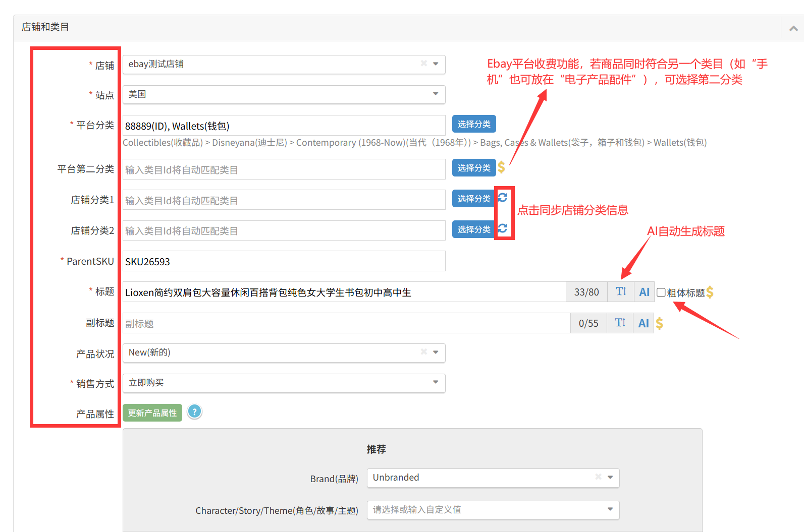804x532 pixels.
Task: Click 选择分类 button for 平台第二分类
Action: point(473,168)
